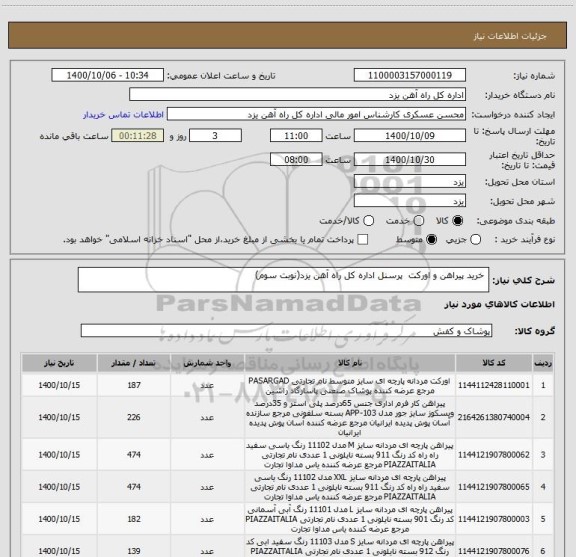Click the تاریخ نیاز column header
The image size is (576, 557).
(59, 363)
